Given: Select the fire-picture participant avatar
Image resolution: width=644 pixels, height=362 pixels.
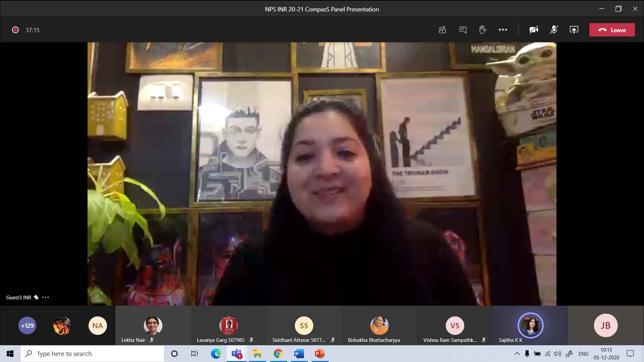Looking at the screenshot, I should click(62, 325).
